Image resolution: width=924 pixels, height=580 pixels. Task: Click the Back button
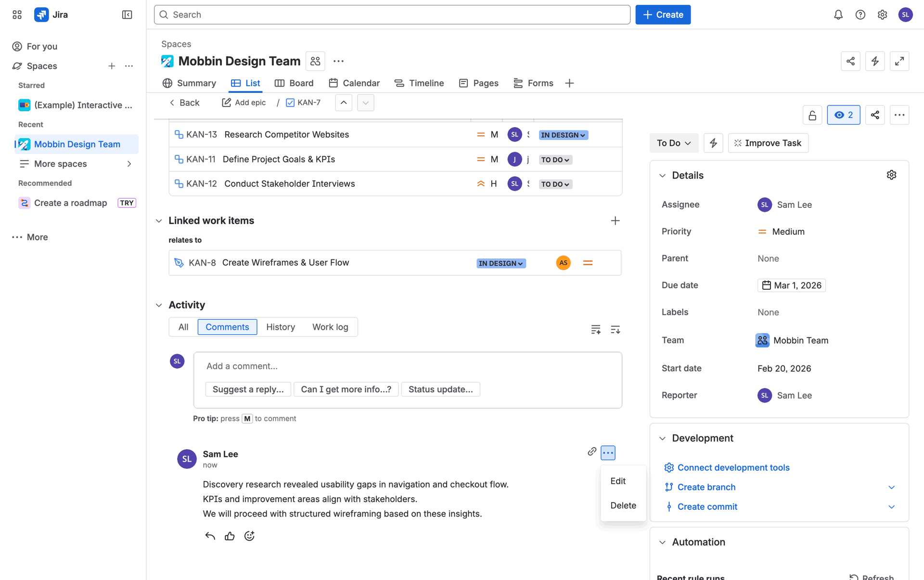click(x=184, y=103)
